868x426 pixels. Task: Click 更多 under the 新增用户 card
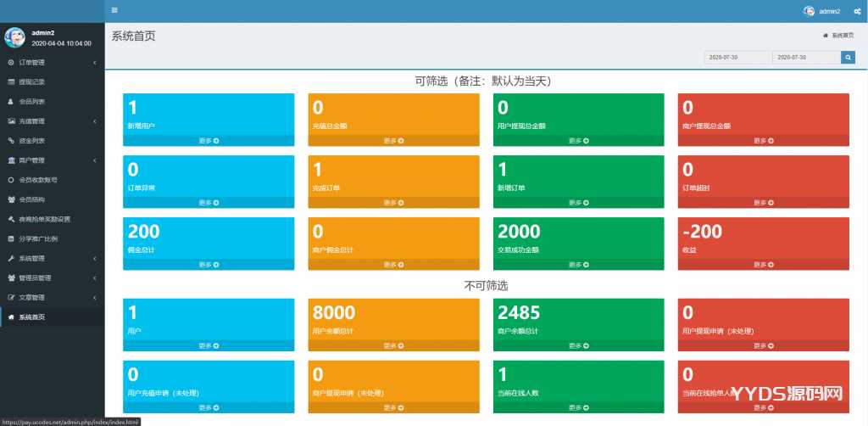pyautogui.click(x=209, y=141)
